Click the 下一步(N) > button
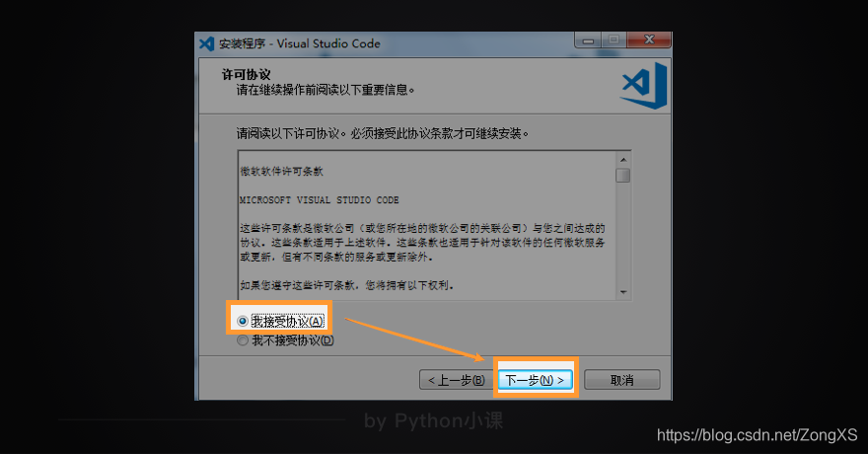Viewport: 868px width, 454px height. (536, 380)
